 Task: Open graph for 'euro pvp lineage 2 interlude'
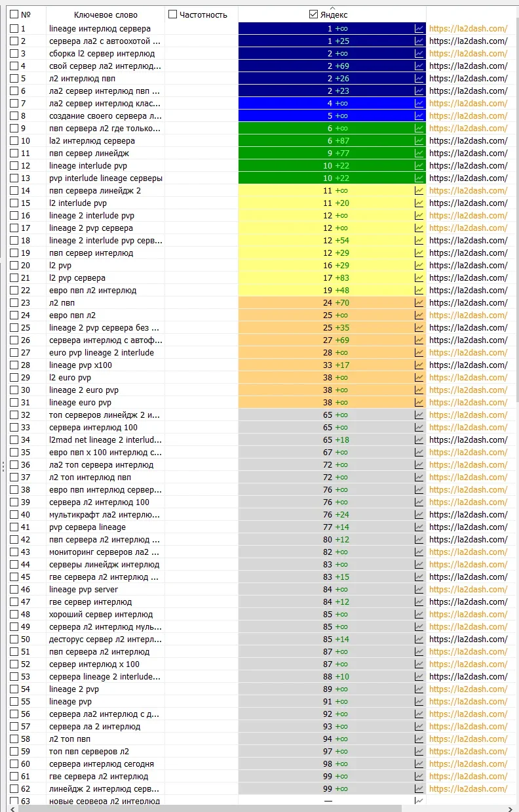pos(419,352)
